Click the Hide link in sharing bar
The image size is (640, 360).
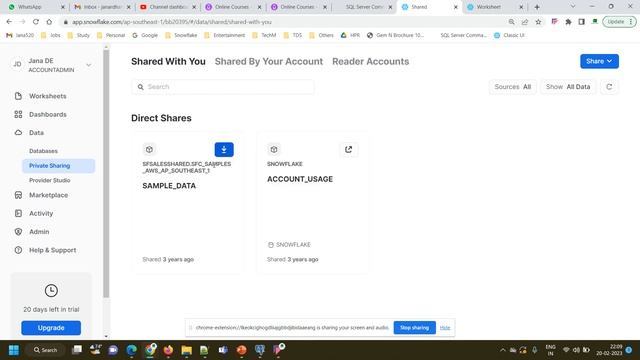445,328
